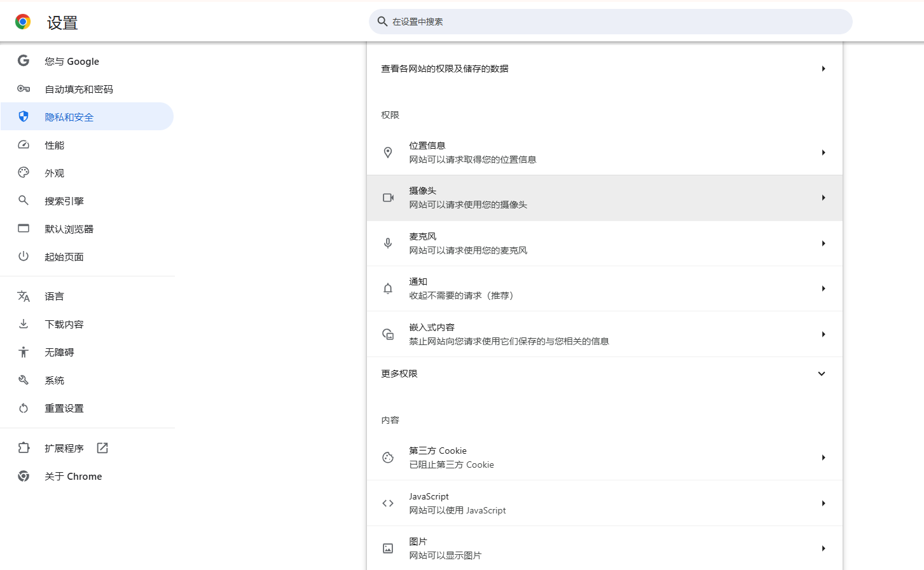Viewport: 924px width, 570px height.
Task: Open 嵌入式内容 settings
Action: (x=605, y=334)
